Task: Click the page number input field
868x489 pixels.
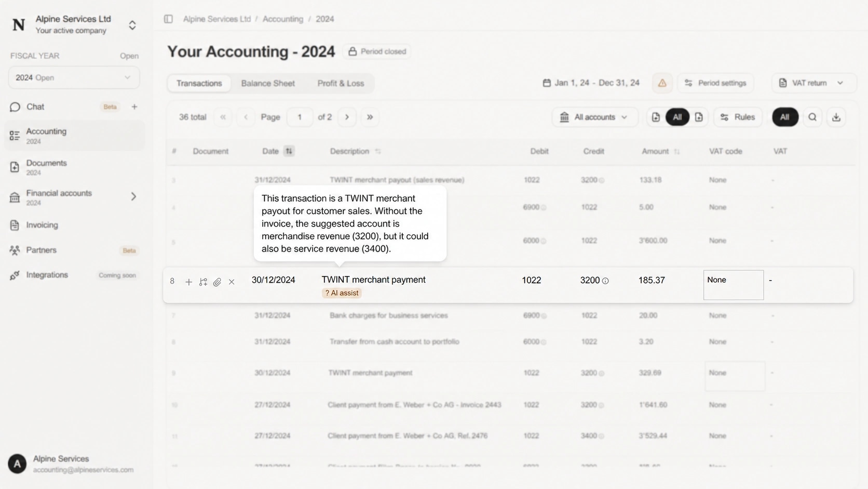Action: pos(300,117)
